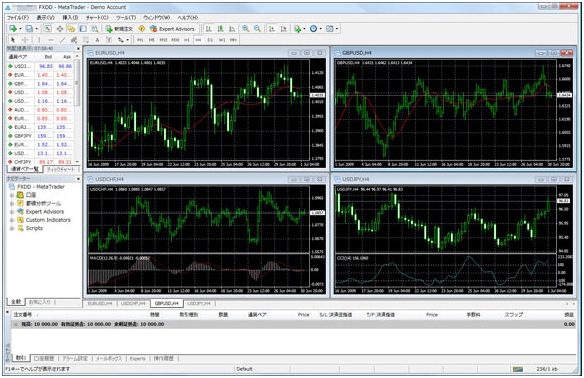Click the zoom out magnifier icon
This screenshot has width=584, height=378.
point(257,29)
